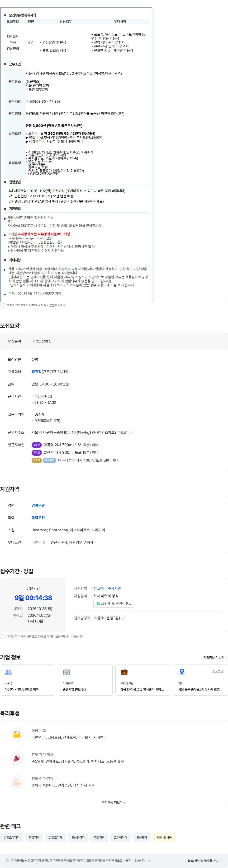Click the 5호선 badge beside 마곡역
Image resolution: width=228 pixels, height=868 pixels.
[36, 445]
